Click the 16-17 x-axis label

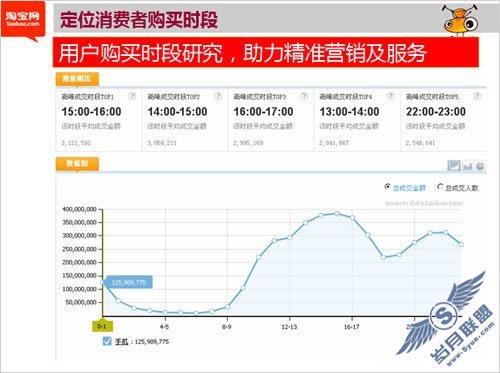pos(352,327)
